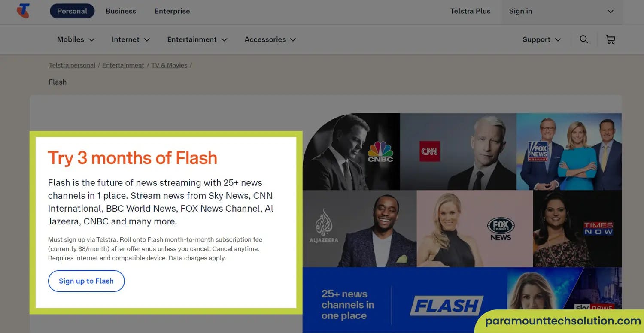Viewport: 644px width, 333px height.
Task: Go to TV & Movies breadcrumb
Action: [x=169, y=65]
